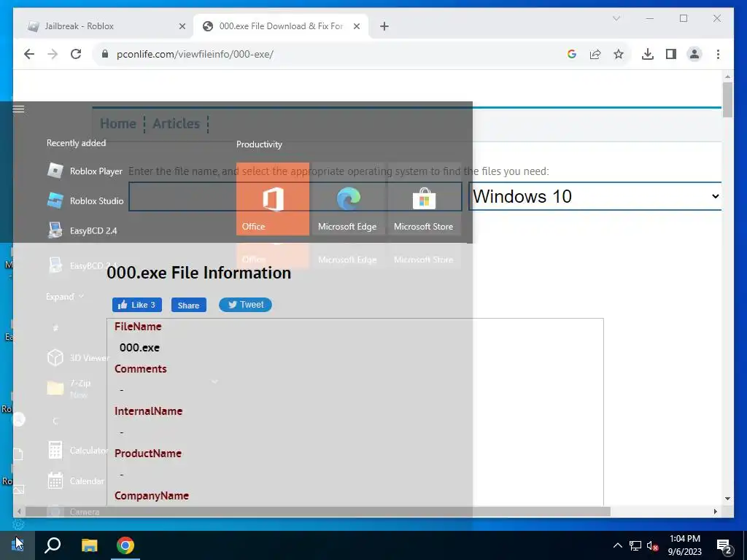The width and height of the screenshot is (747, 560).
Task: Open the Microsoft Store tile
Action: (x=424, y=199)
